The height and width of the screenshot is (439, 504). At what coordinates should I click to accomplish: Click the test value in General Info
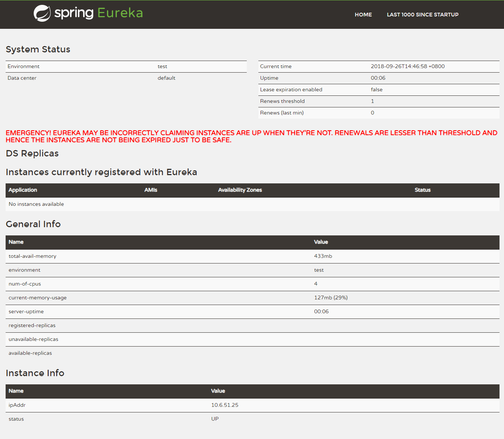point(319,270)
